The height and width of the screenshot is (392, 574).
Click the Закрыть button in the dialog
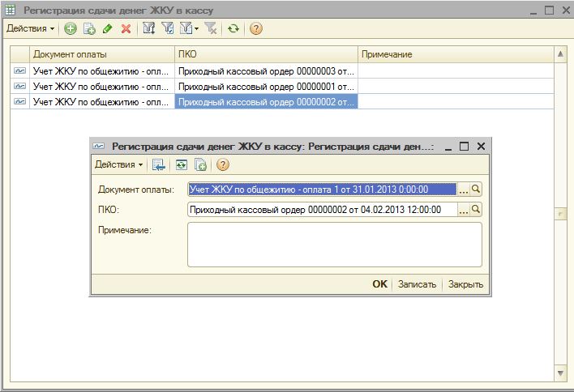tap(465, 284)
